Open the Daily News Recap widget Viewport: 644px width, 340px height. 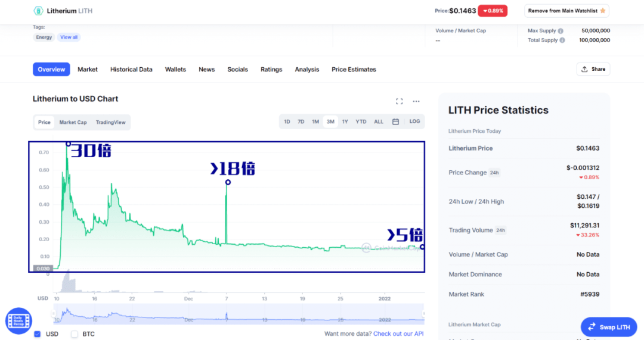click(x=18, y=321)
